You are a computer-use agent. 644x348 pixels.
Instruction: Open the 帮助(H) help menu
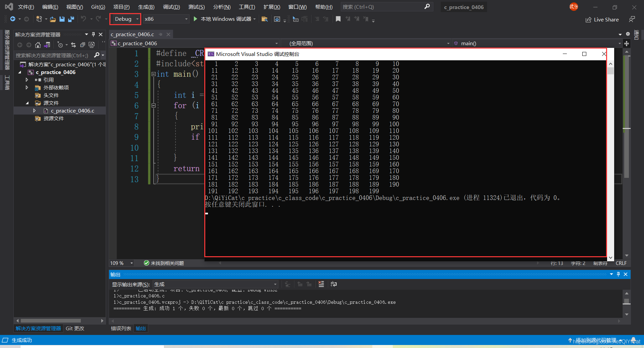(324, 7)
